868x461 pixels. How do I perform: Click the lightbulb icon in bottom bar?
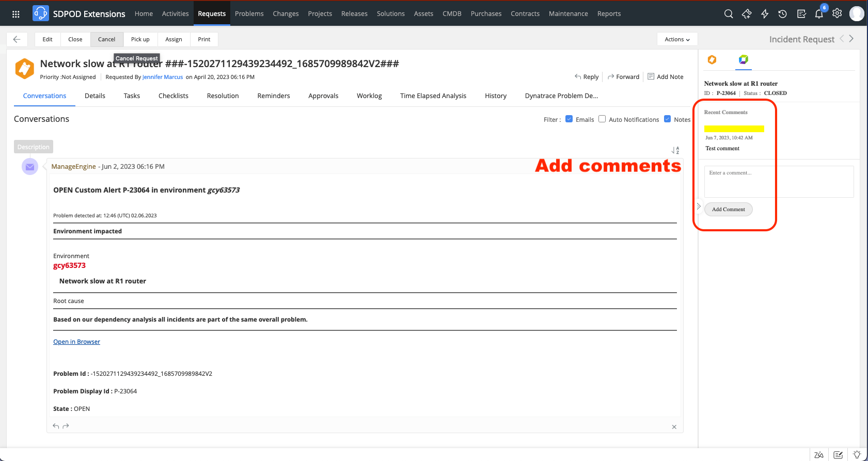point(857,455)
